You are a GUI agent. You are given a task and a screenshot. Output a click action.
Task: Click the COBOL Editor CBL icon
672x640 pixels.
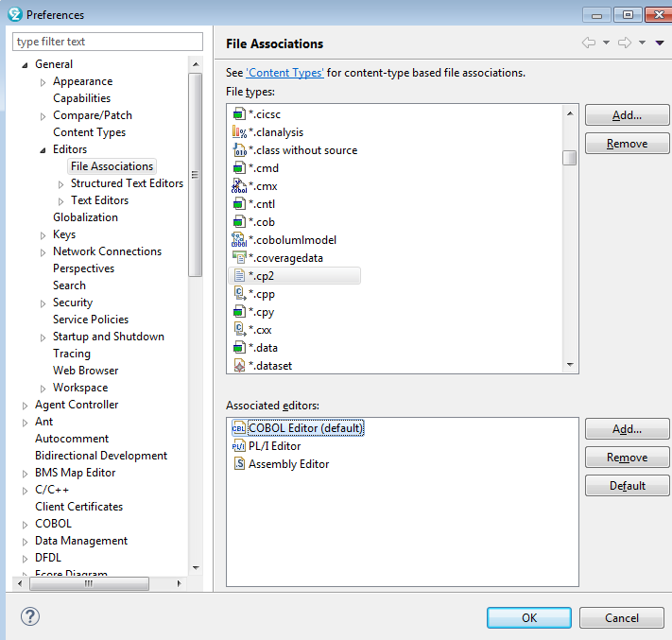[238, 428]
